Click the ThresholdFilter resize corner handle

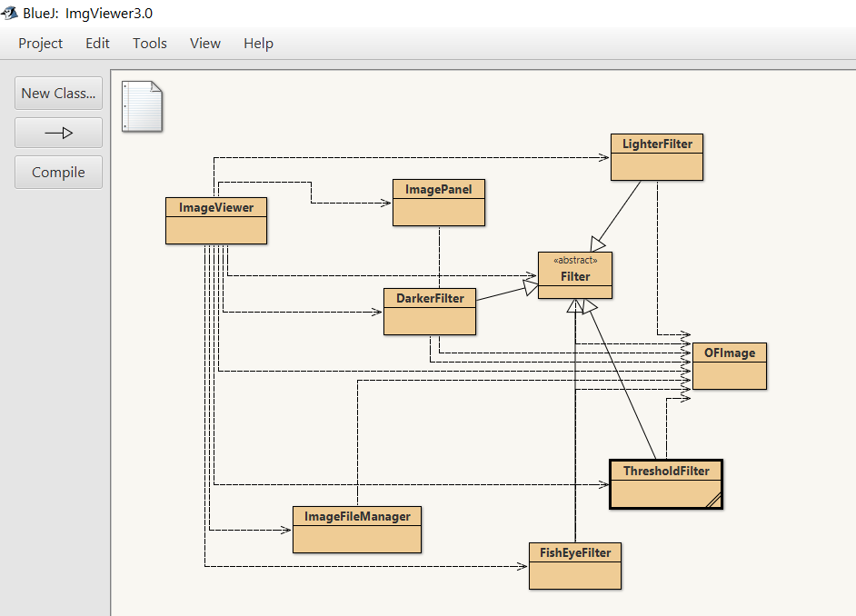pos(714,501)
